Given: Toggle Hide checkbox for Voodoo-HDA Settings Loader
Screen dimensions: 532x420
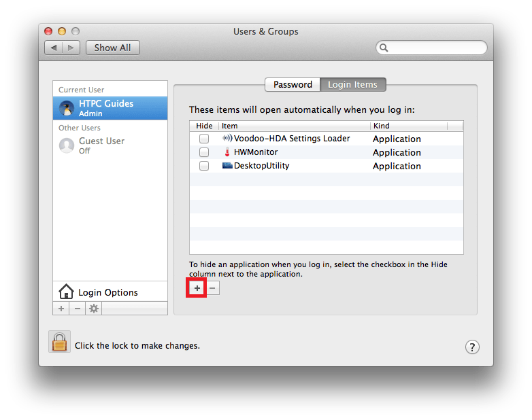Looking at the screenshot, I should (x=204, y=139).
